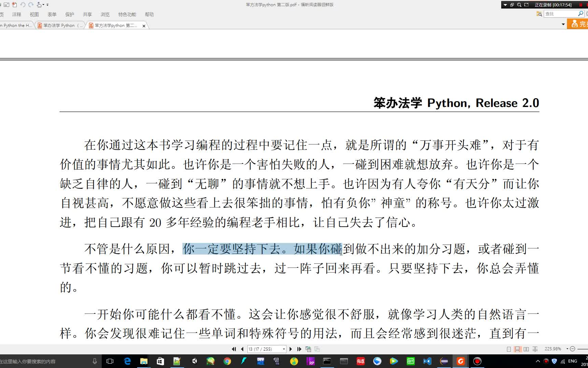Click the recorder region selection icon
The image size is (588, 368).
click(x=526, y=5)
